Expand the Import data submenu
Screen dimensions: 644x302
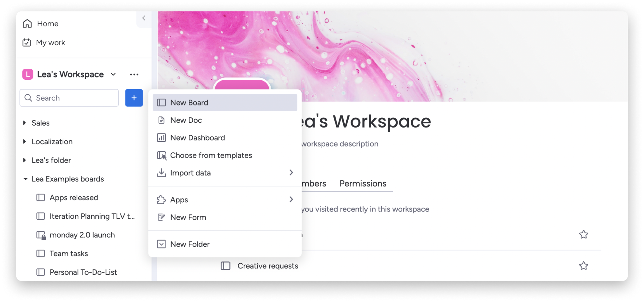tap(225, 173)
